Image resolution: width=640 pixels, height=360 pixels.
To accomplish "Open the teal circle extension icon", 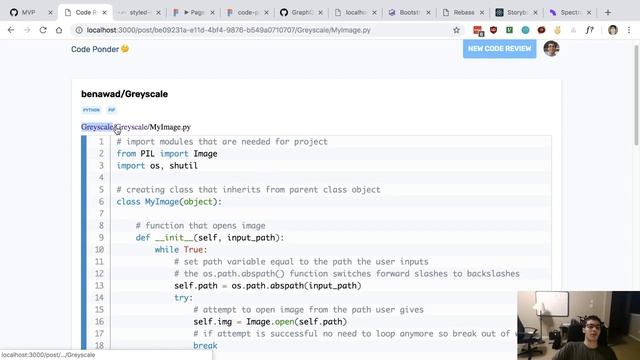I will 525,30.
